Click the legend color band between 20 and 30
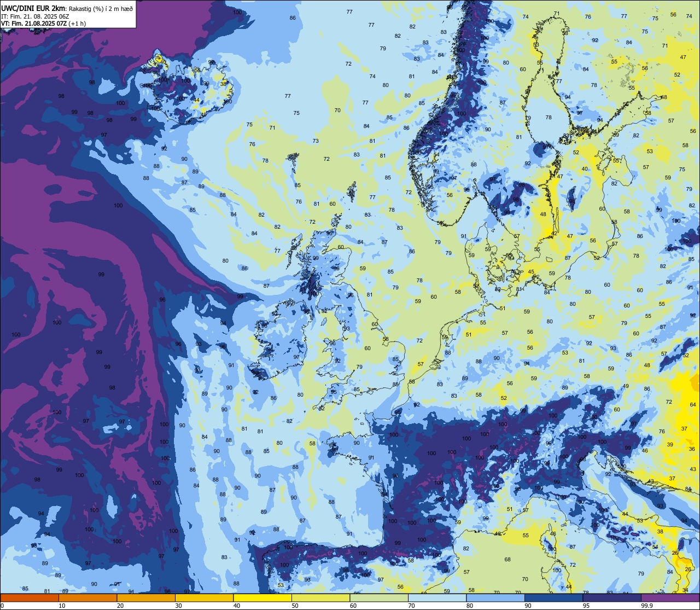Screen dimensions: 700x610 (x=146, y=598)
